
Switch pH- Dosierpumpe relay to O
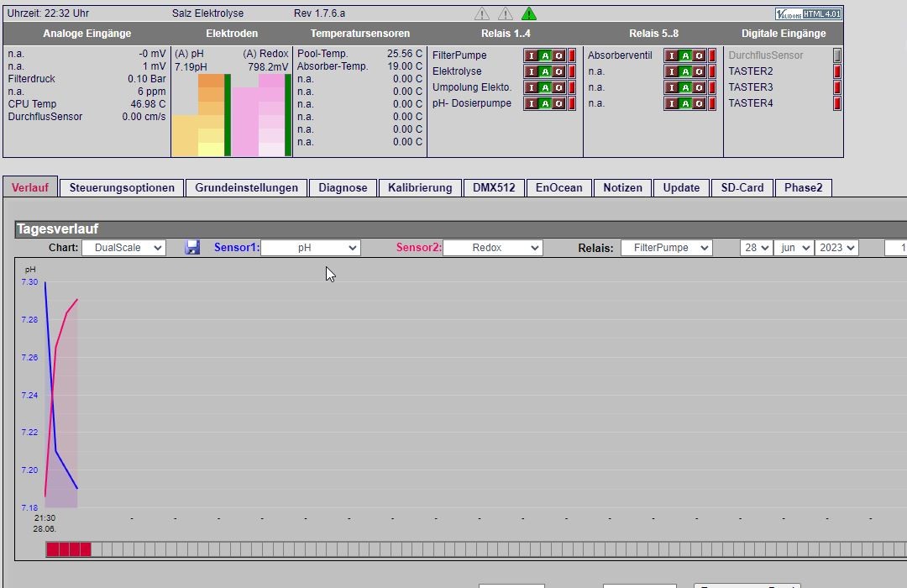tap(558, 103)
